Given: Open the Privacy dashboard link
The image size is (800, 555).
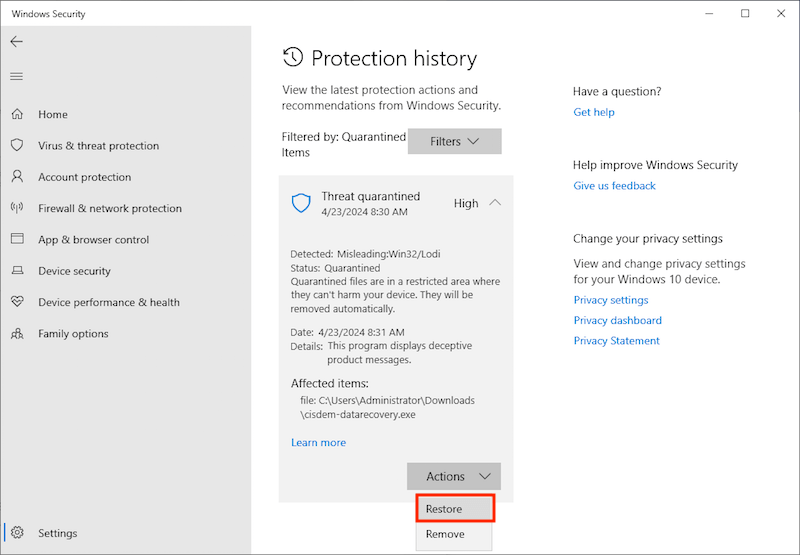Looking at the screenshot, I should point(617,320).
